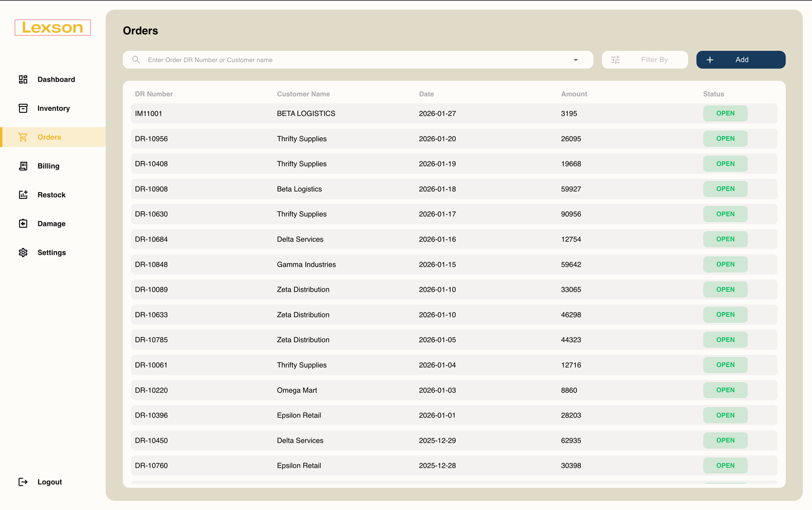Screen dimensions: 812x510
Task: Navigate to Dashboard menu item
Action: coord(56,79)
